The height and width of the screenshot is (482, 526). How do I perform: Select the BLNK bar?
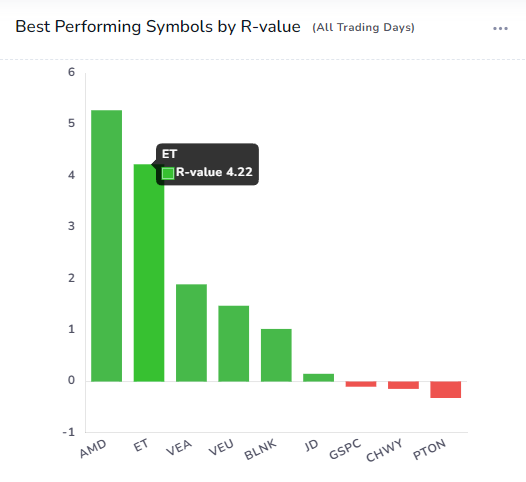(x=276, y=355)
